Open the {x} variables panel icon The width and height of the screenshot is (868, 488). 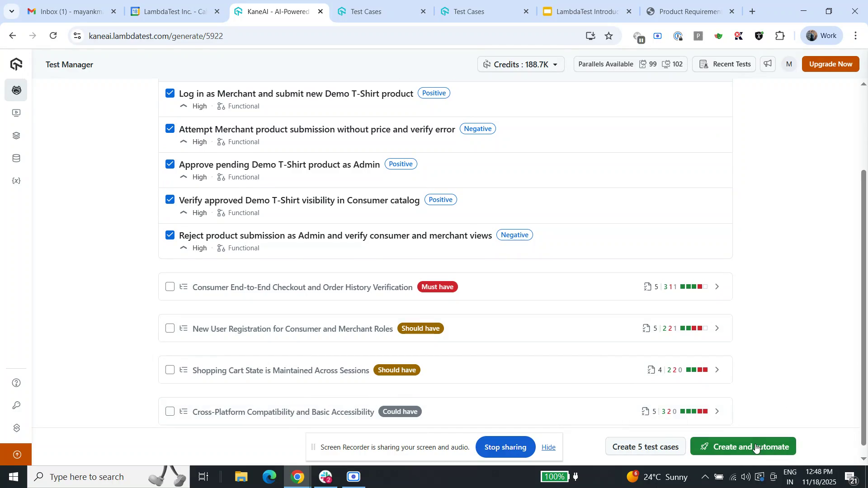[16, 180]
